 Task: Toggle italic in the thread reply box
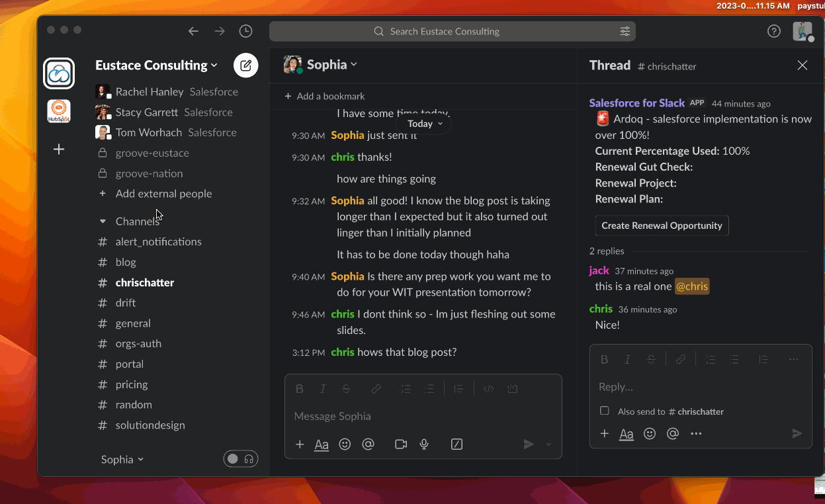coord(628,360)
